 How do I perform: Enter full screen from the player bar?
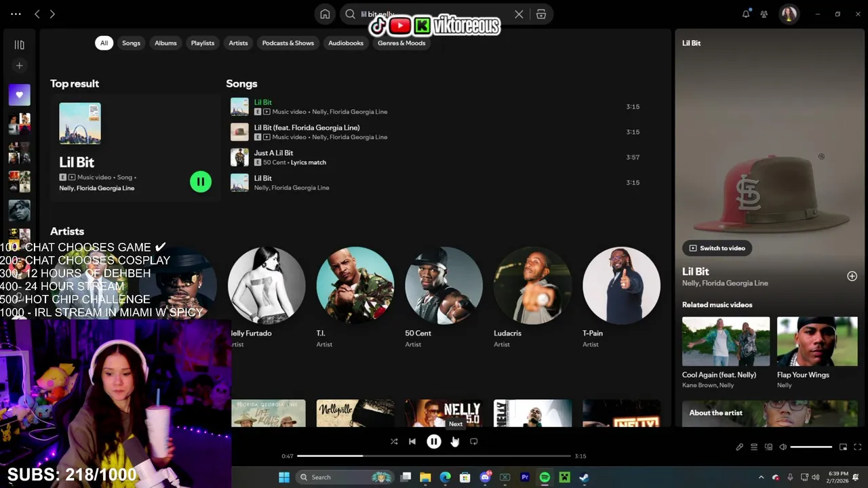(x=858, y=447)
